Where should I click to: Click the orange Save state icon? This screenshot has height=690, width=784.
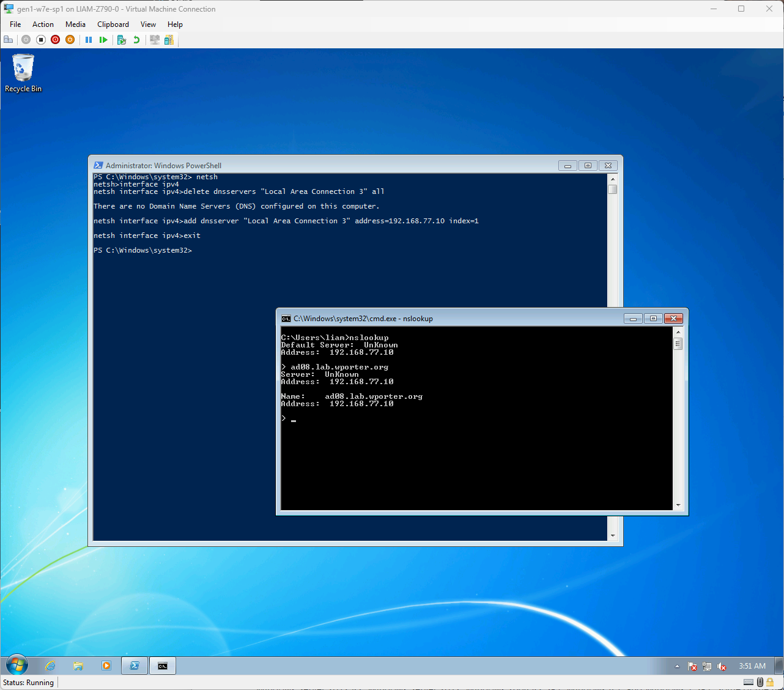click(x=70, y=40)
